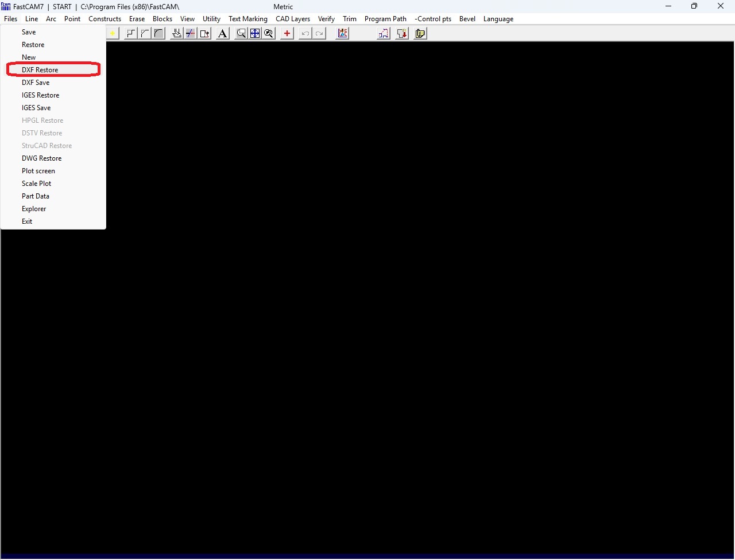Close the FastCAM window
The height and width of the screenshot is (560, 735).
point(721,6)
